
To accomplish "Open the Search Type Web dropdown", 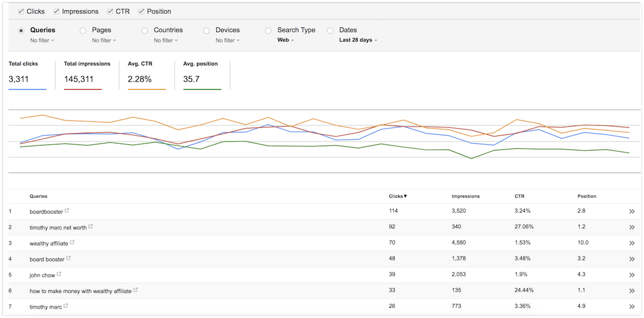I will [286, 40].
